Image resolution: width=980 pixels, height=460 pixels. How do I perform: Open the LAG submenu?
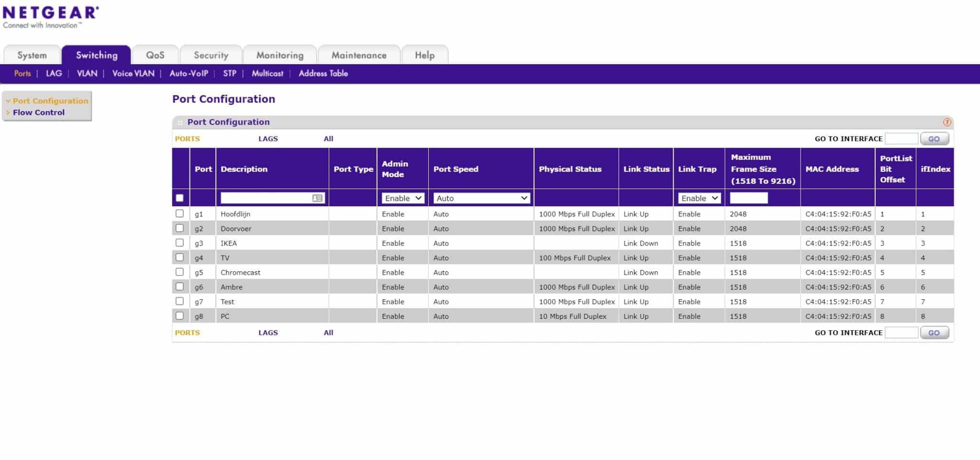click(54, 73)
